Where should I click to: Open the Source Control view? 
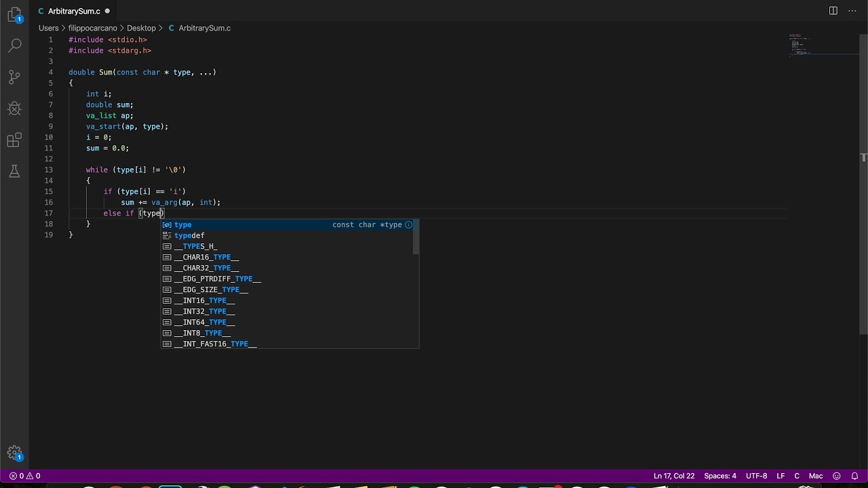[14, 77]
